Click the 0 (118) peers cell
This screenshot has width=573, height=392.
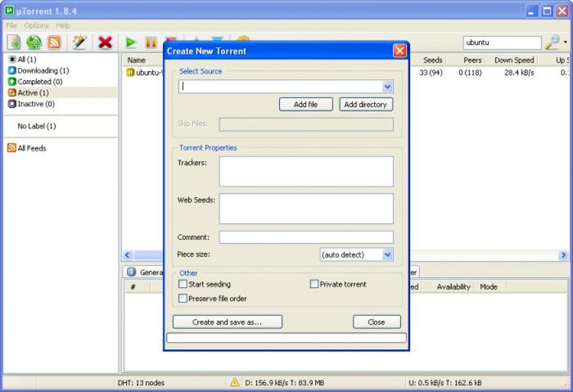[x=470, y=72]
